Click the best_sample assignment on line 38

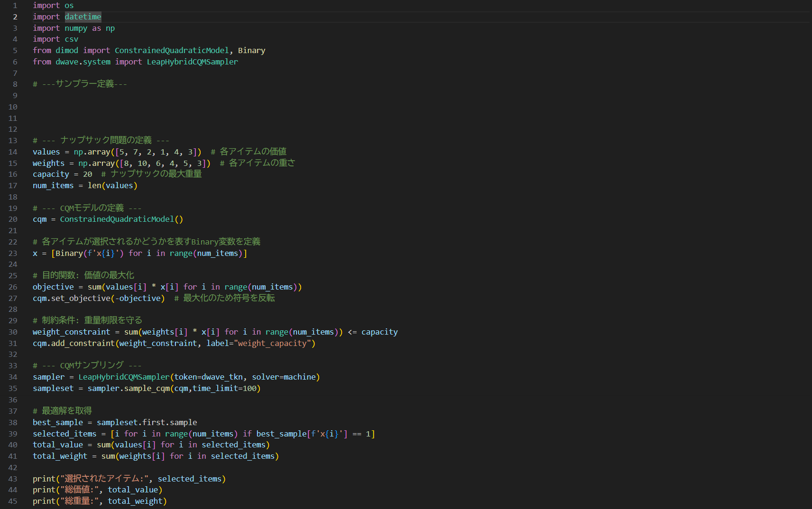[x=57, y=423]
